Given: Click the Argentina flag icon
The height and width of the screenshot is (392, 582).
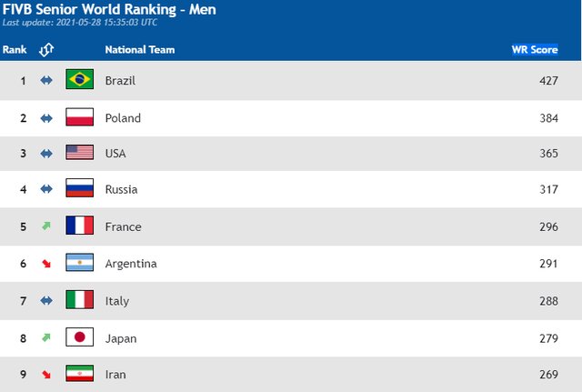Looking at the screenshot, I should click(80, 264).
